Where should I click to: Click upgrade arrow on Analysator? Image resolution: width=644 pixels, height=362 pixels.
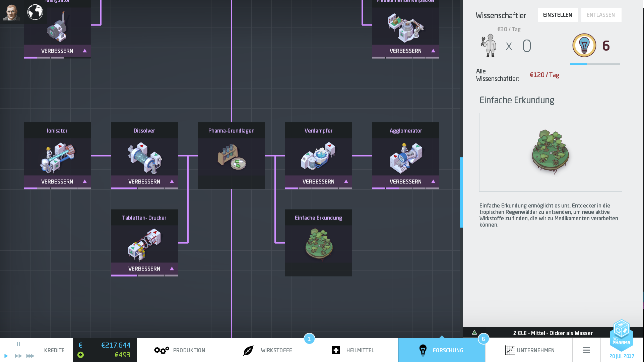(x=85, y=51)
